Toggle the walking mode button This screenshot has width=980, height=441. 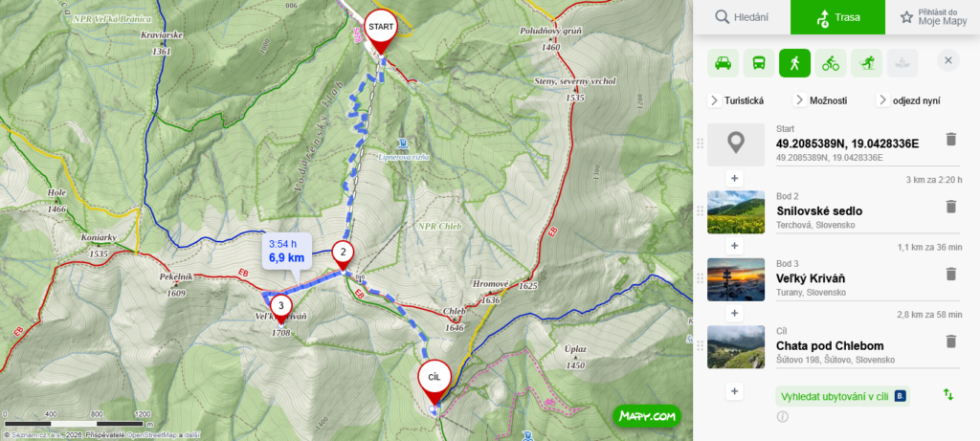tap(794, 63)
